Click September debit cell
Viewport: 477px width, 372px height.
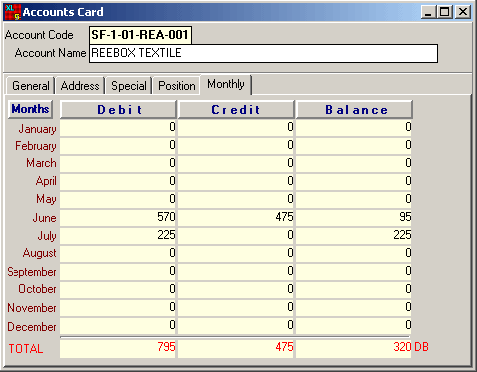(x=118, y=271)
